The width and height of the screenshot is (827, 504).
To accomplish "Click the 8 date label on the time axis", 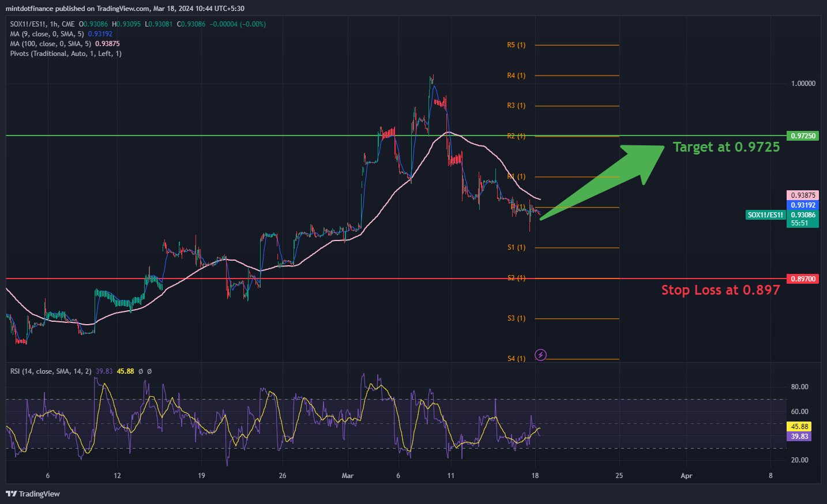I will click(x=770, y=476).
